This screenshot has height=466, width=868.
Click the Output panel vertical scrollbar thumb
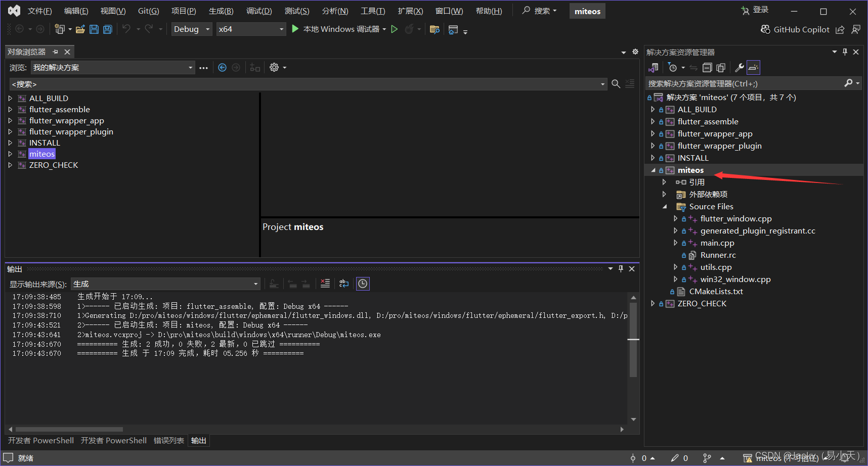pyautogui.click(x=633, y=340)
